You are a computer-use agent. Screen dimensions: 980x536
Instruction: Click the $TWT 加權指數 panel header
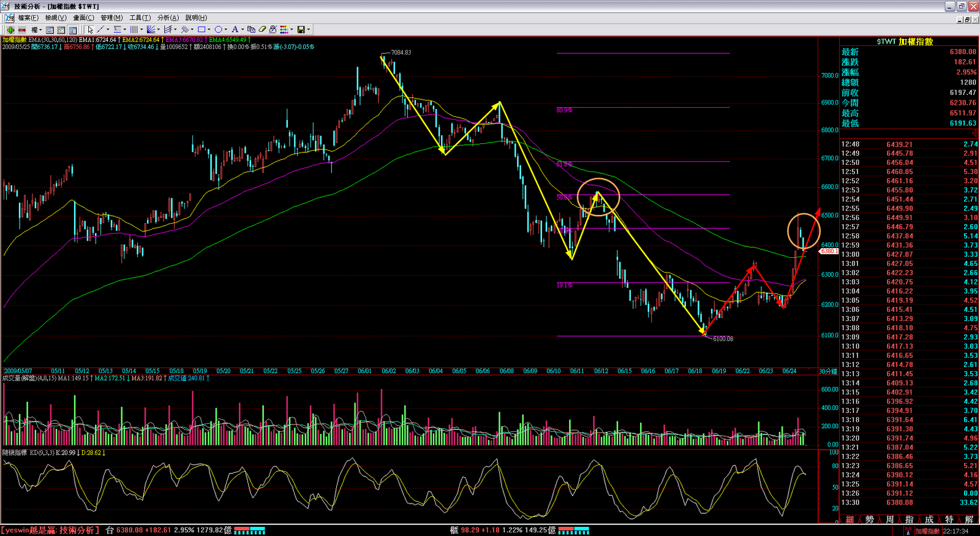click(x=905, y=42)
